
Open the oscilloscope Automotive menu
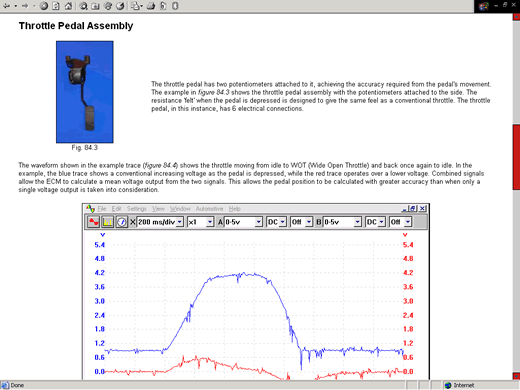pyautogui.click(x=209, y=209)
